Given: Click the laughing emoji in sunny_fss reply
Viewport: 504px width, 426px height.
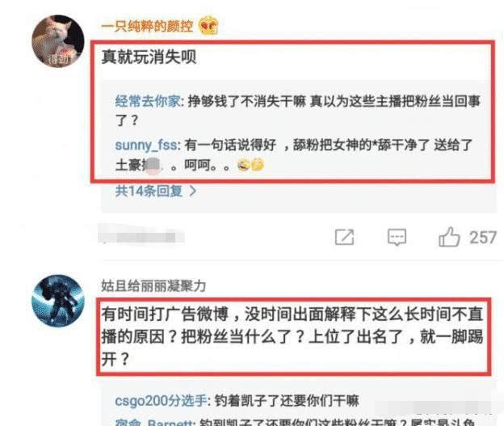Looking at the screenshot, I should pos(243,165).
